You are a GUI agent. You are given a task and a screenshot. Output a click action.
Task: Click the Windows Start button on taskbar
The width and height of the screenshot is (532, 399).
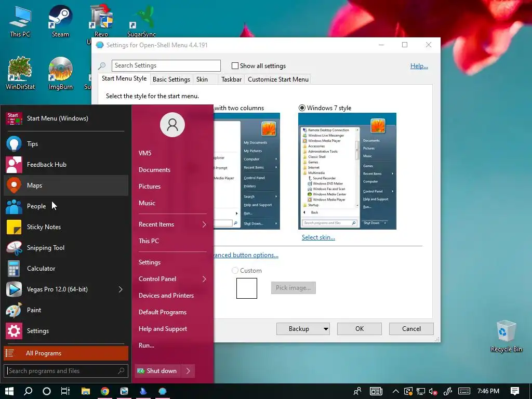click(x=9, y=391)
